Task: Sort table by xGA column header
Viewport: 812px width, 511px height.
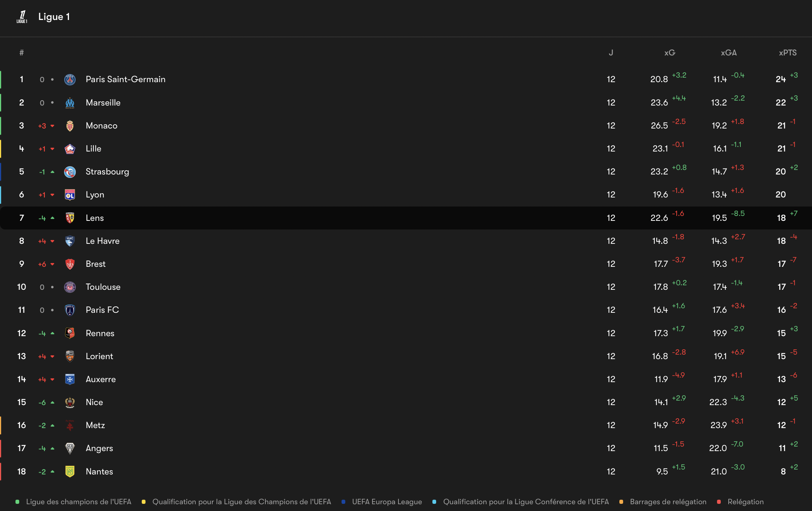Action: click(728, 53)
